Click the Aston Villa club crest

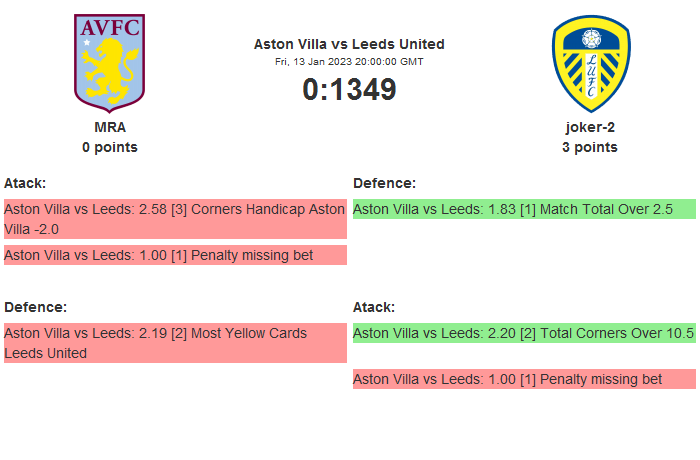coord(110,62)
